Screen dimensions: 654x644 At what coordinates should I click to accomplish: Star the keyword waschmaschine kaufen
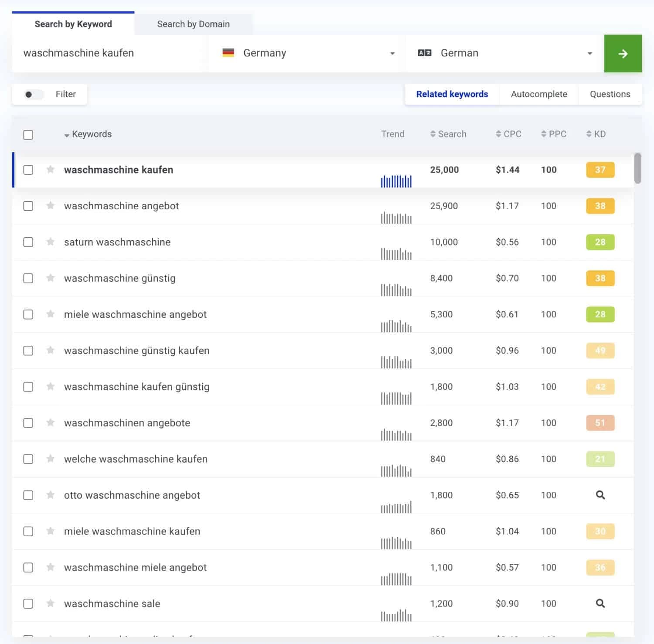point(50,170)
